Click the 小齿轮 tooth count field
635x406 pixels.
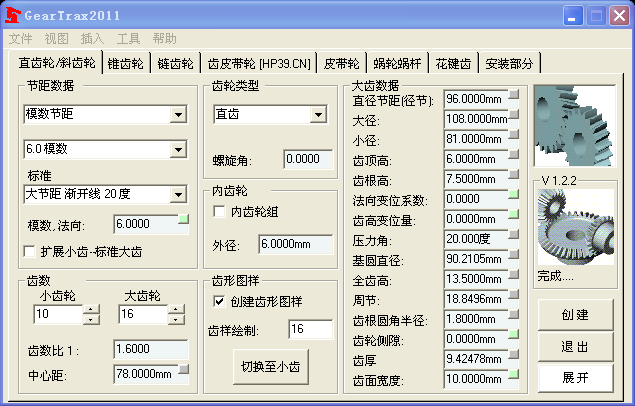(59, 315)
